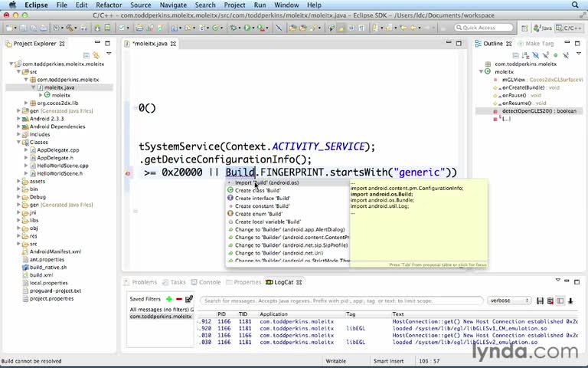The image size is (588, 368).
Task: Select HelloWorldScene.cpp in Project Explorer
Action: click(63, 166)
